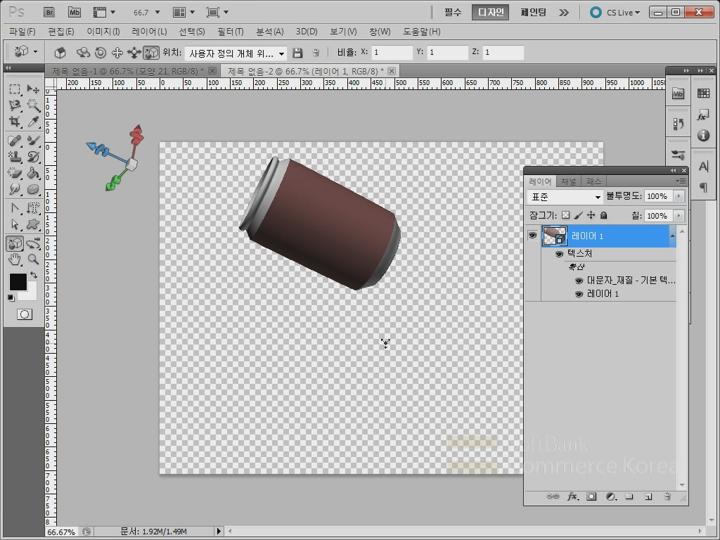The width and height of the screenshot is (720, 540).
Task: Hide 레이어 1 main layer visibility
Action: point(532,236)
